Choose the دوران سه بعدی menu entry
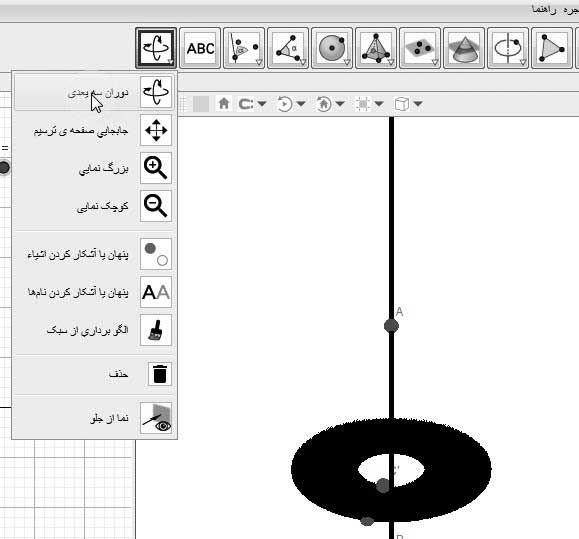Viewport: 579px width, 539px height. [x=94, y=92]
